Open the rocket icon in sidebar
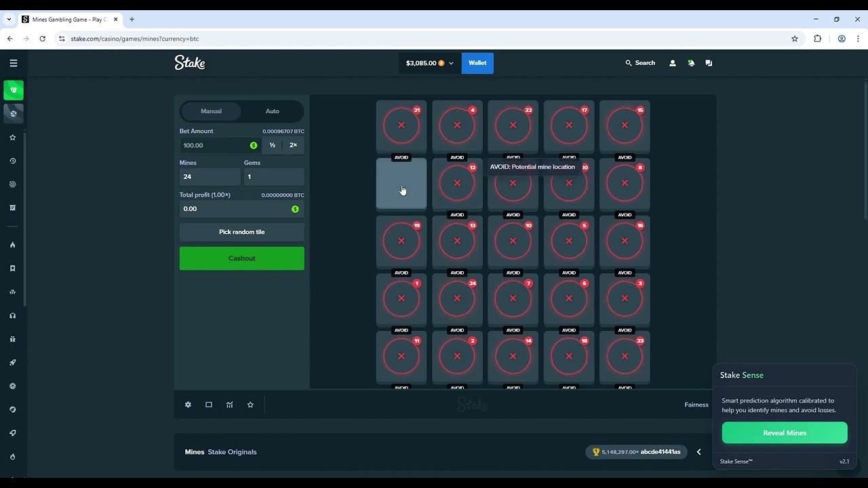The height and width of the screenshot is (488, 868). pyautogui.click(x=12, y=363)
